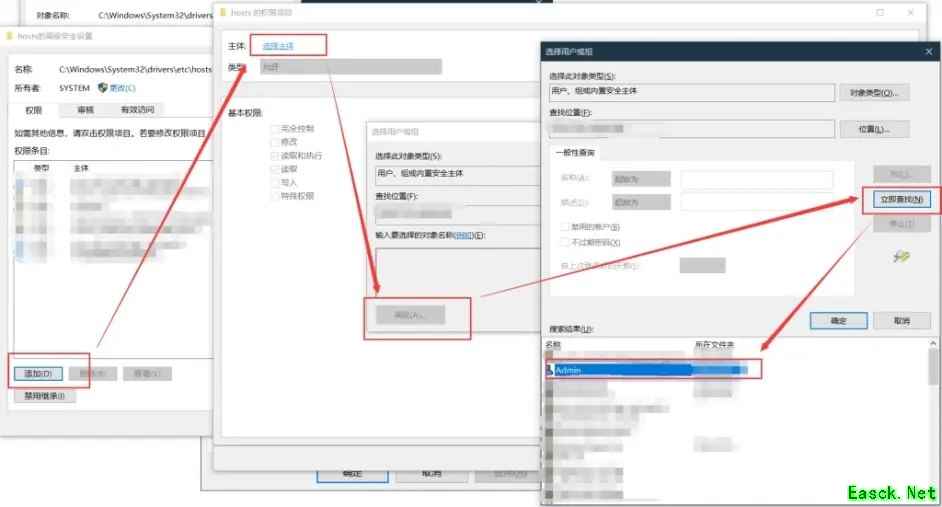Switch to the 权限 tab
Image resolution: width=942 pixels, height=507 pixels.
(x=34, y=110)
